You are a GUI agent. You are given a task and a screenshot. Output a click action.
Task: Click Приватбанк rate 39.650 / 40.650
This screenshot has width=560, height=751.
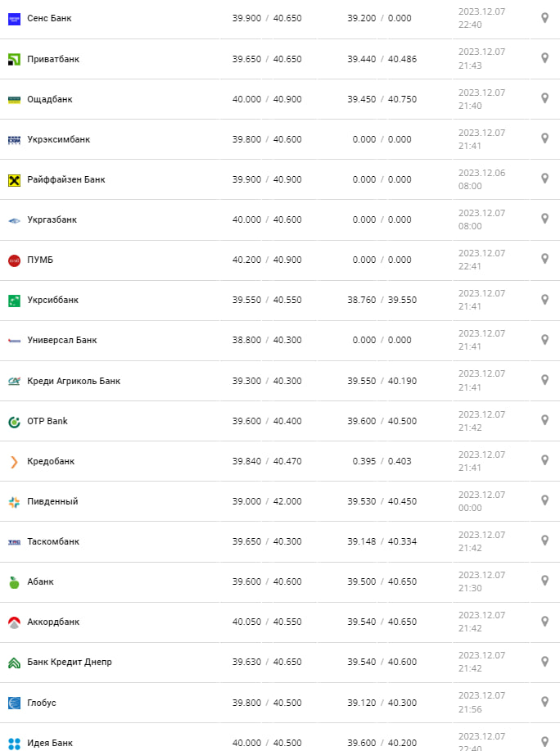click(x=267, y=59)
